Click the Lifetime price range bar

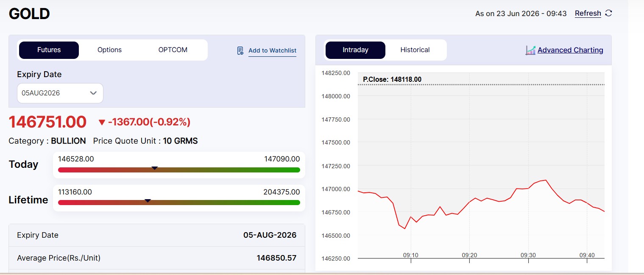pyautogui.click(x=179, y=203)
